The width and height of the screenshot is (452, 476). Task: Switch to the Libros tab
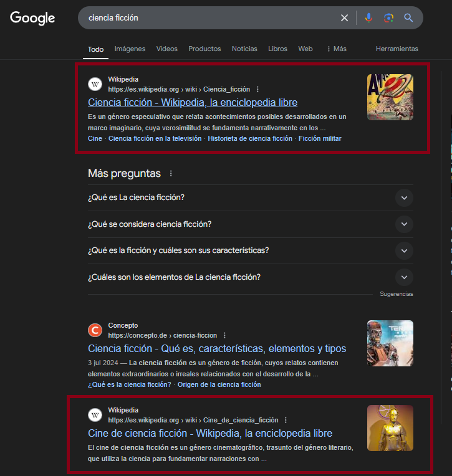click(277, 49)
